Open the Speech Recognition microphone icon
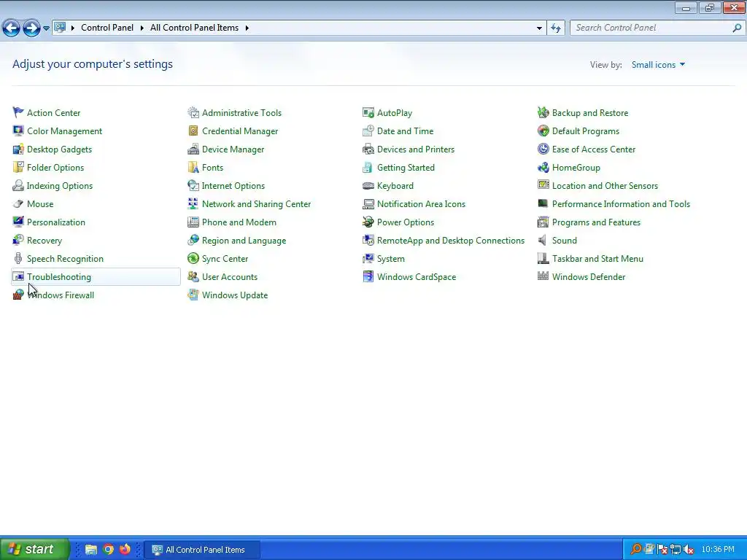747x560 pixels. click(18, 259)
